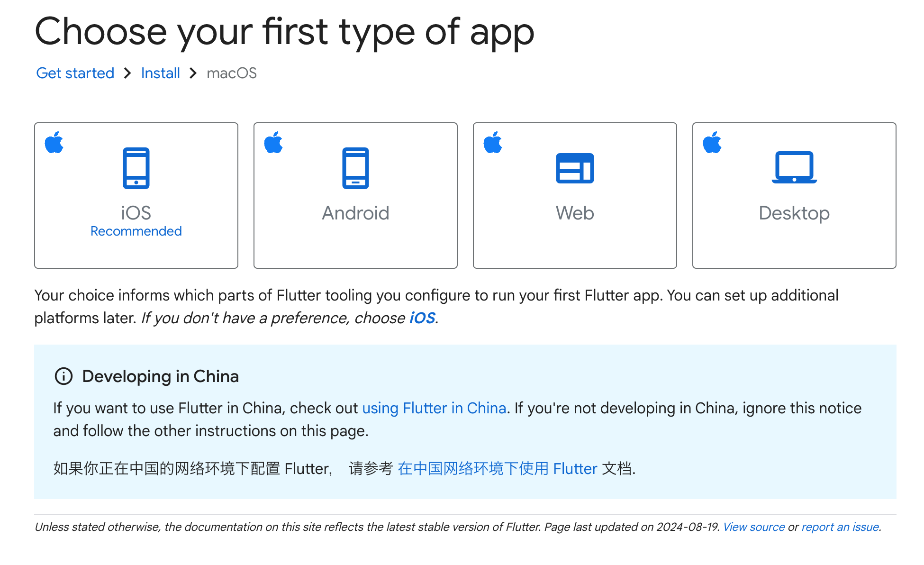Select the Android card label
This screenshot has width=924, height=565.
pos(355,213)
